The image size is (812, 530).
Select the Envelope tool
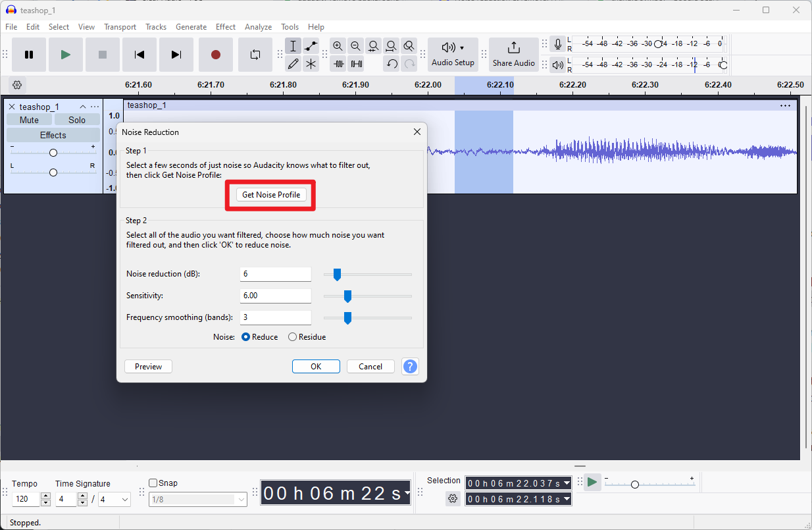click(311, 46)
